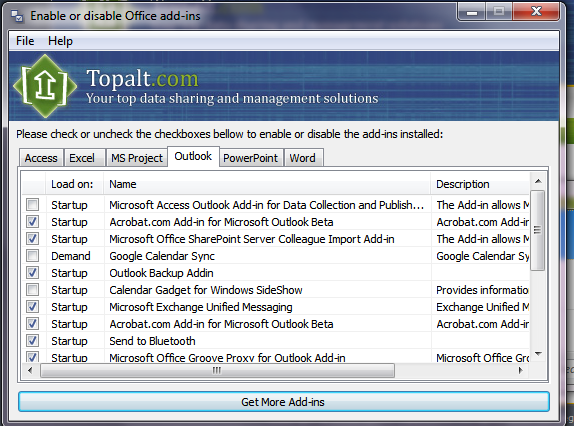Sort by the Name column header
The height and width of the screenshot is (426, 574).
coord(267,184)
